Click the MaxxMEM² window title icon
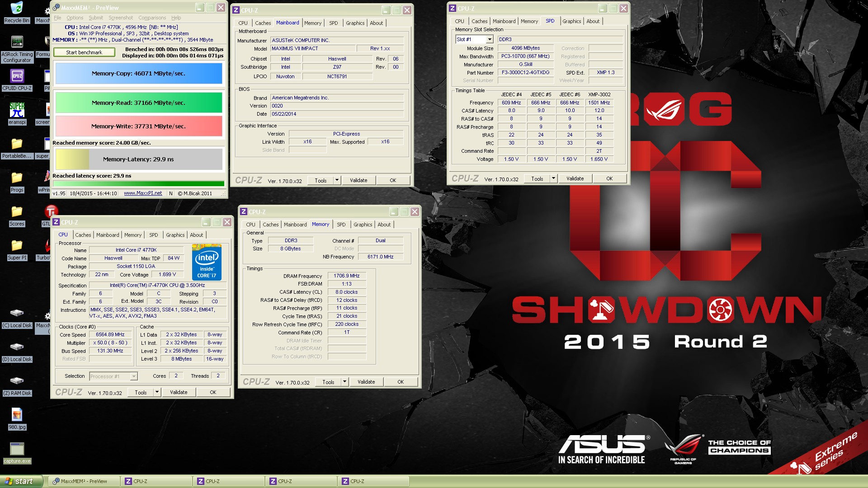The image size is (868, 488). 56,8
